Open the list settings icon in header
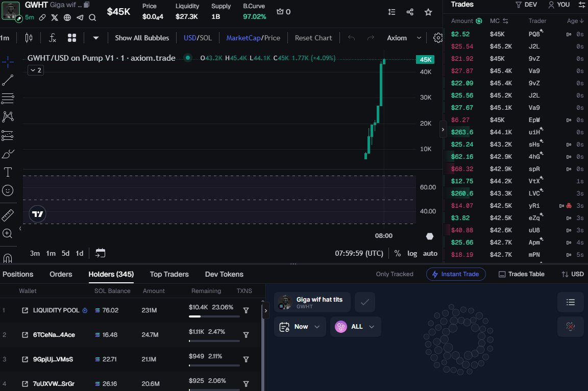588x391 pixels. coord(392,12)
